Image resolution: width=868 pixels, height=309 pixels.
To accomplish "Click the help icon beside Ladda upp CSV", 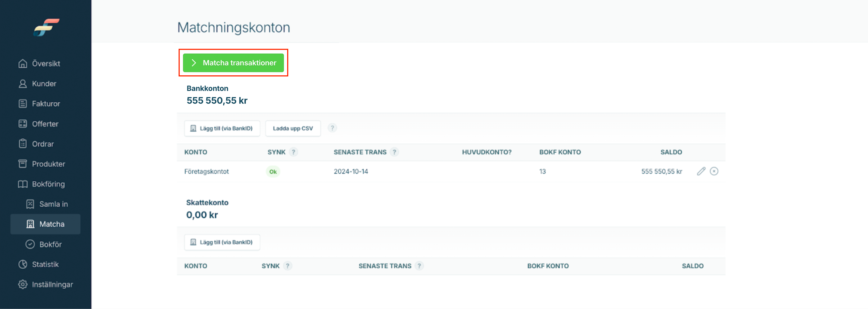I will pos(332,128).
